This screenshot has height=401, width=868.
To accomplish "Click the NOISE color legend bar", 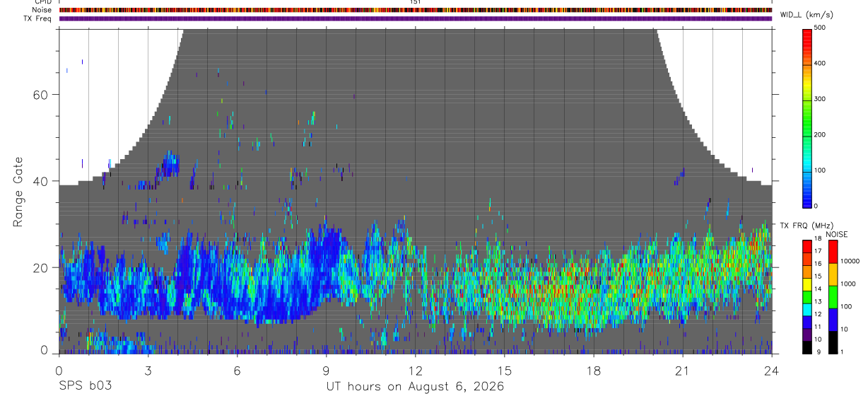I will pyautogui.click(x=833, y=297).
